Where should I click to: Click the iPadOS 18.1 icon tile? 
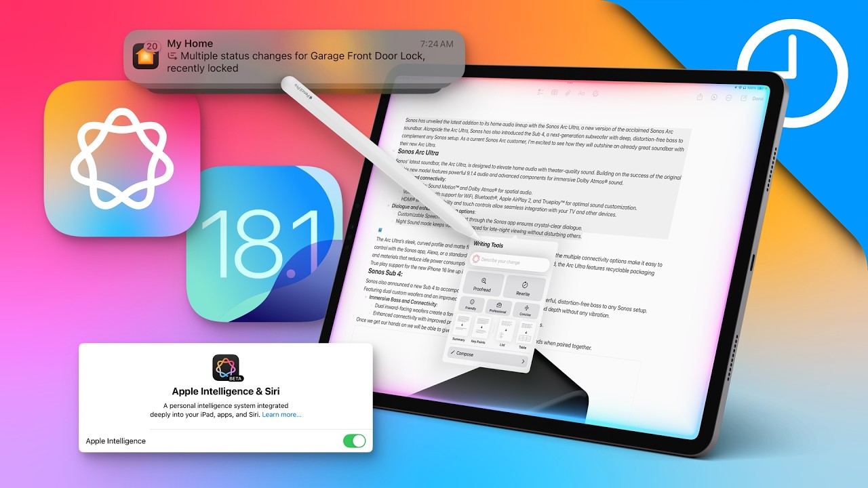pos(263,244)
